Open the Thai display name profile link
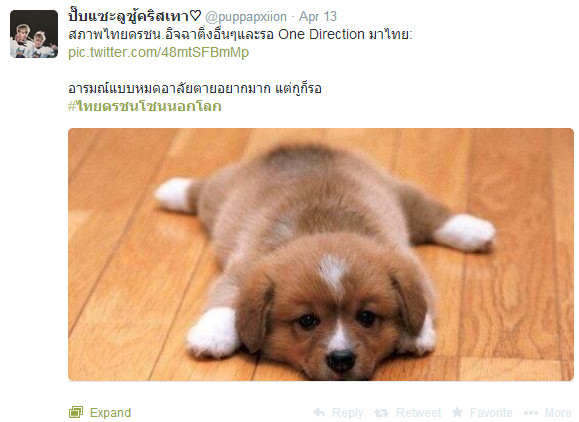 click(129, 16)
